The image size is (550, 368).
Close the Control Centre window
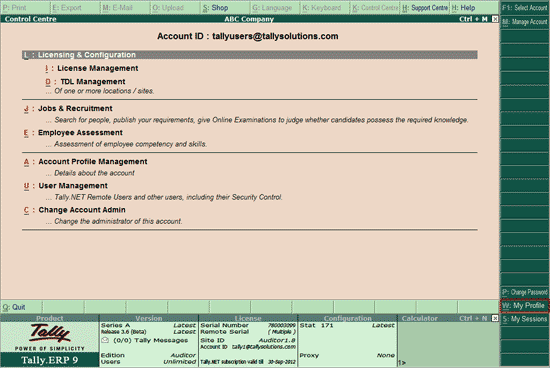pyautogui.click(x=495, y=19)
